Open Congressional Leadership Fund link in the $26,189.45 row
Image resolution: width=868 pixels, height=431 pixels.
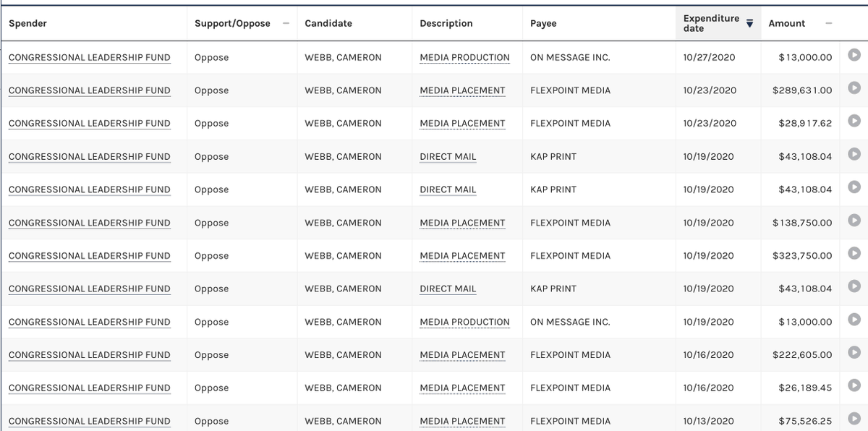tap(90, 388)
